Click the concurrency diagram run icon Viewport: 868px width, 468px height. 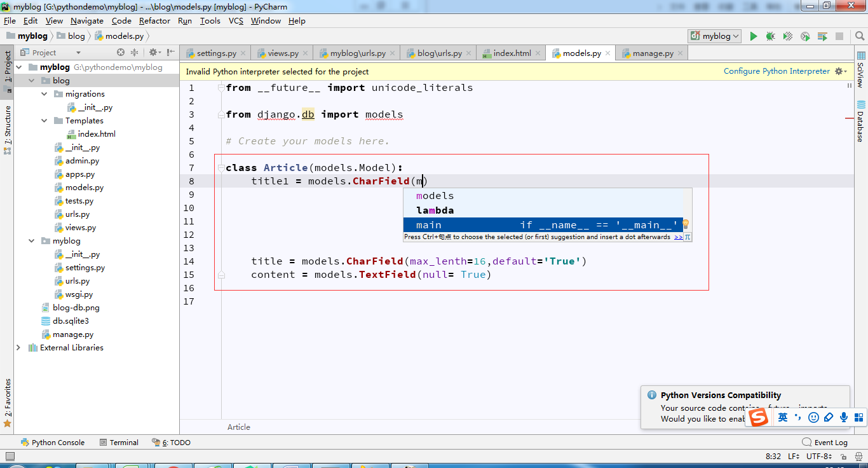(822, 36)
